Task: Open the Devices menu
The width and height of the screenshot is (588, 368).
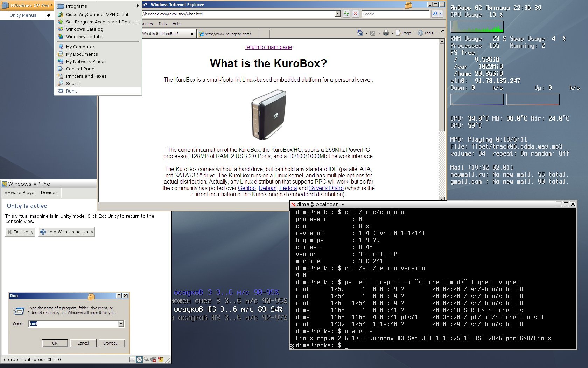Action: 49,192
